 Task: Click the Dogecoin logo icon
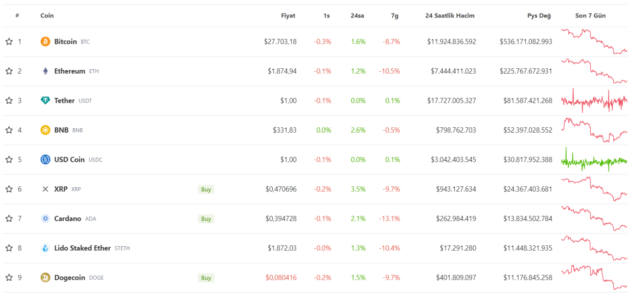(x=45, y=278)
